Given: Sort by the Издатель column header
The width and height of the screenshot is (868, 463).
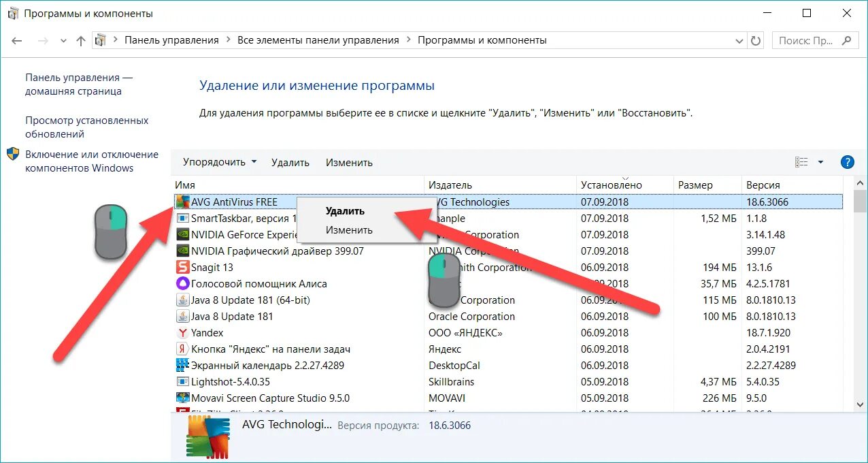Looking at the screenshot, I should tap(501, 185).
